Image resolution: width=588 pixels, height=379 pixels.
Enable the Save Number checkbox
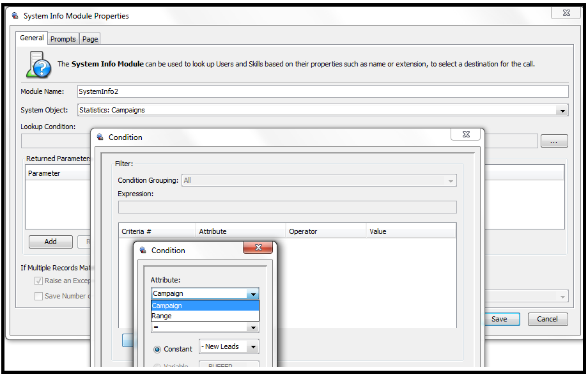38,295
